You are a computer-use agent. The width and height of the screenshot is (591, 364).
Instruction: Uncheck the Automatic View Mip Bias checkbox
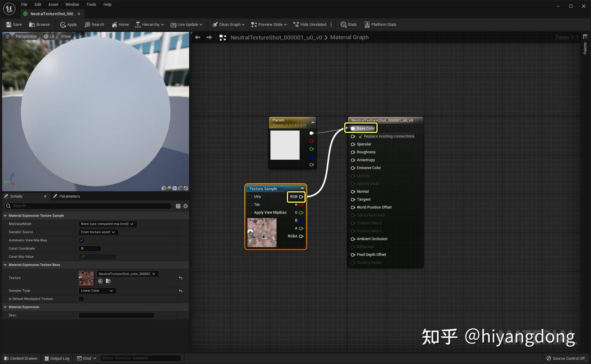(81, 240)
